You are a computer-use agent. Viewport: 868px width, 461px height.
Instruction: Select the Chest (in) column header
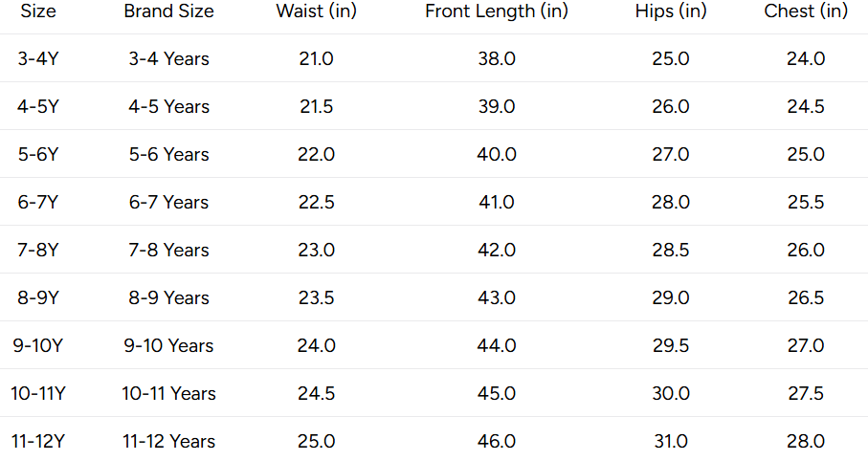[806, 11]
